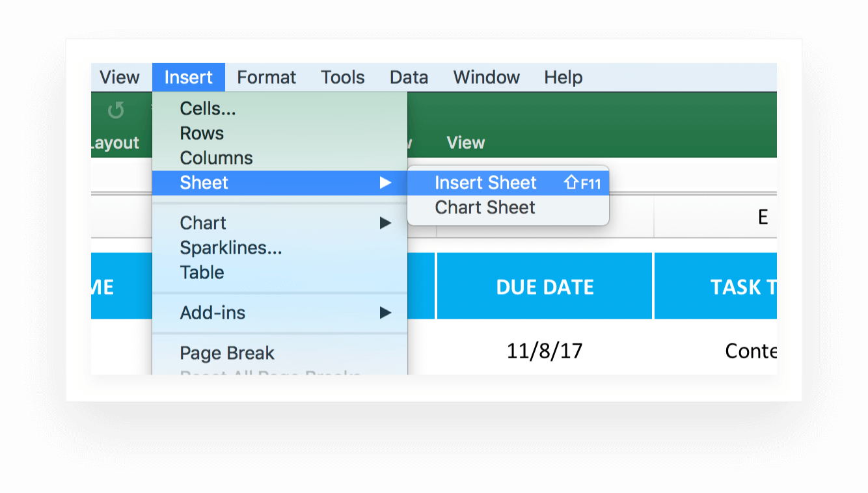
Task: Select Columns in the Insert menu
Action: pyautogui.click(x=216, y=158)
